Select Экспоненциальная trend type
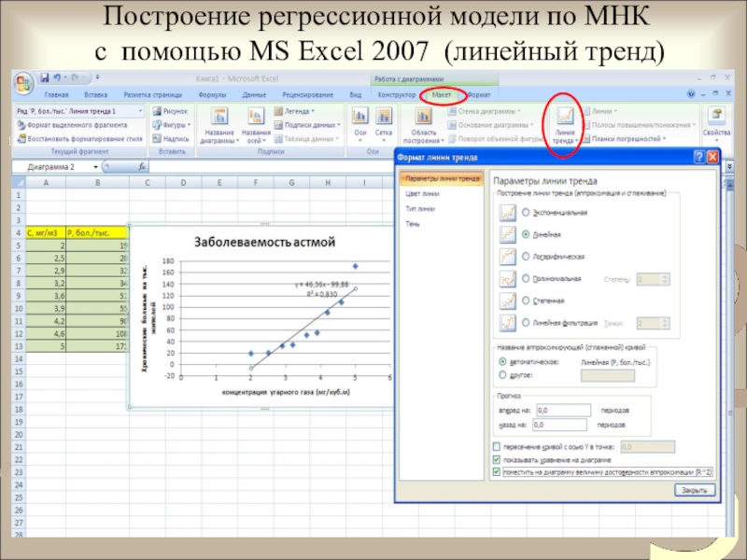747x560 pixels. 526,213
